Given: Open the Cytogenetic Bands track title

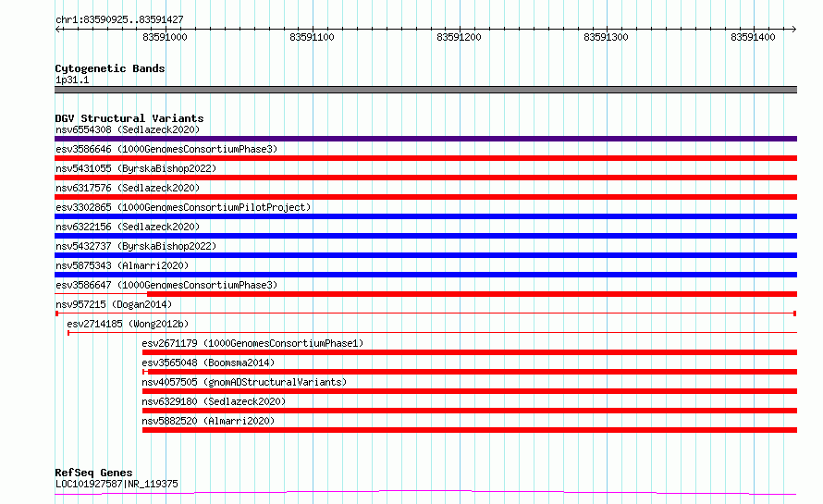Looking at the screenshot, I should tap(110, 68).
